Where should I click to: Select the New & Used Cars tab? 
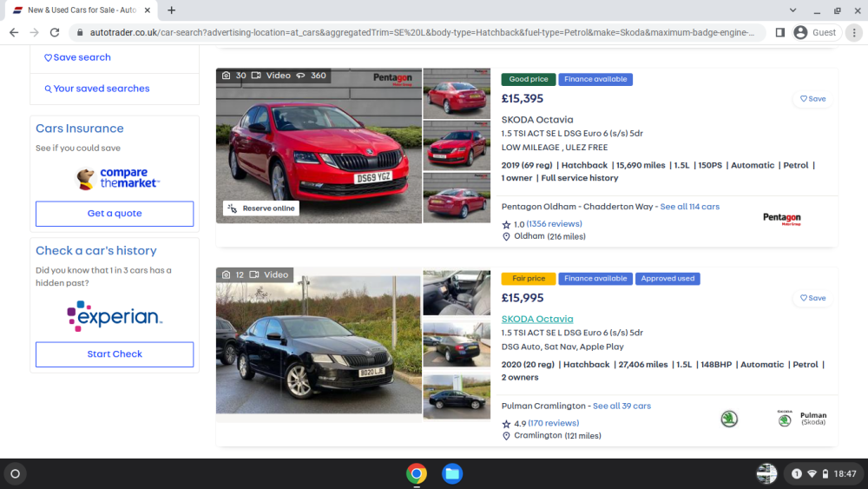(x=82, y=10)
